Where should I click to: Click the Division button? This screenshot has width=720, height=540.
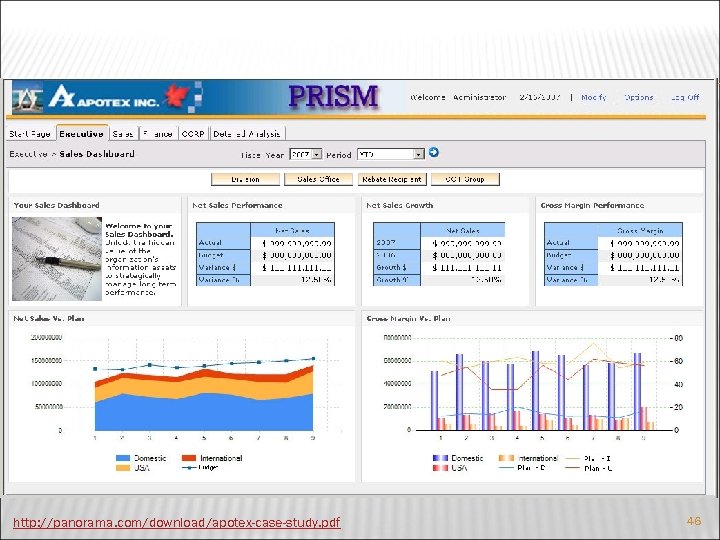pyautogui.click(x=245, y=179)
